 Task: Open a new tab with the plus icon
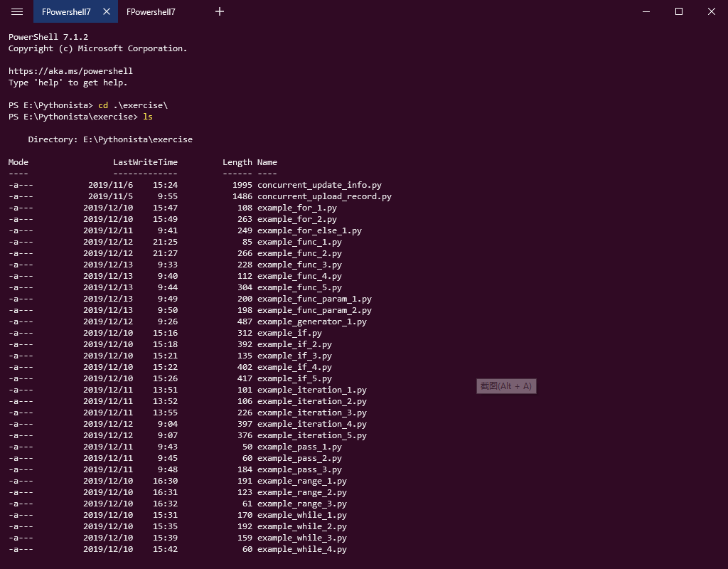219,11
